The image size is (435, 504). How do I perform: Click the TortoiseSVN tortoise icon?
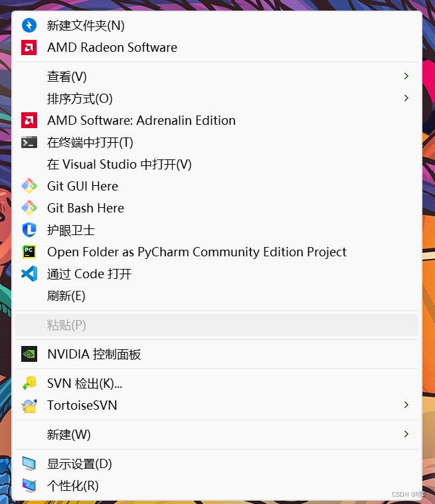[x=29, y=405]
